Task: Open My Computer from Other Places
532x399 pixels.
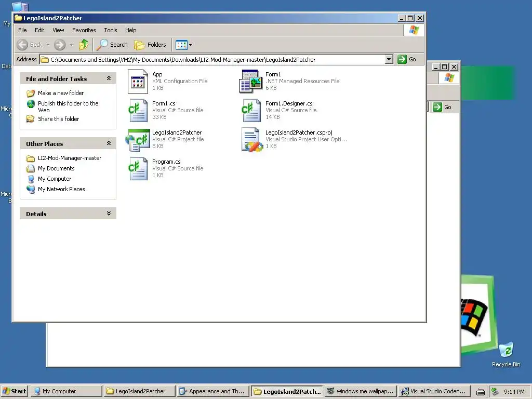Action: [x=54, y=179]
